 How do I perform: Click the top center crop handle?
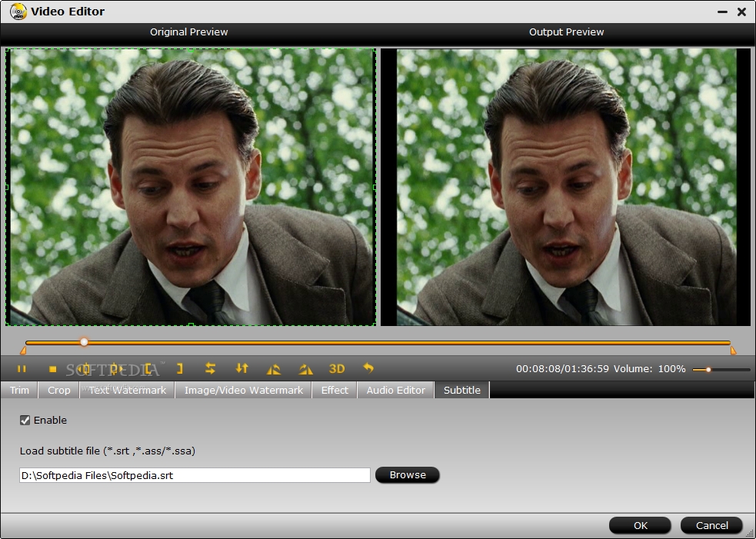pos(191,49)
